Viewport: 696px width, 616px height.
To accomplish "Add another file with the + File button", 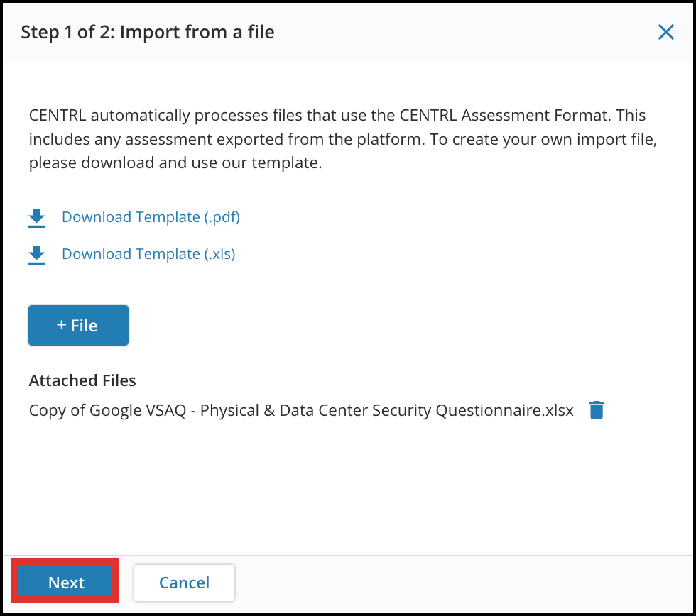I will 79,325.
